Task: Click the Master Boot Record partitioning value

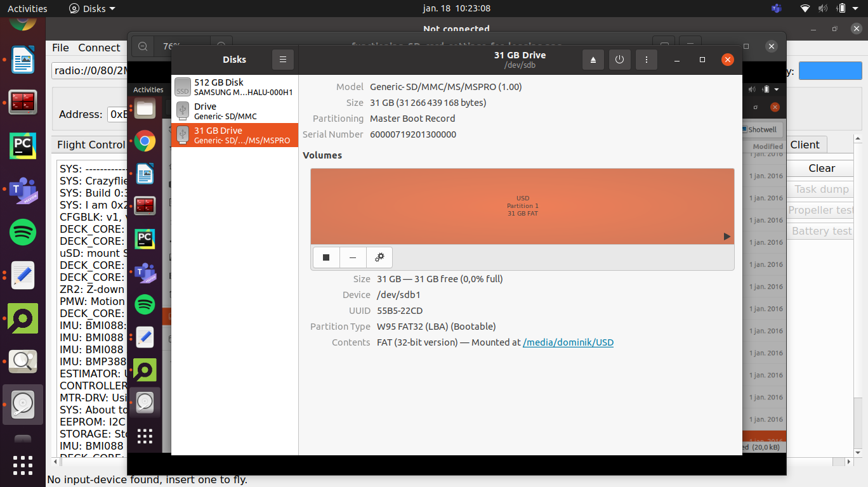Action: coord(412,119)
